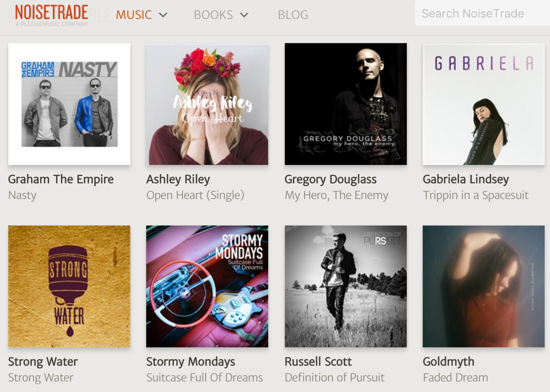Expand the Books dropdown chevron
The image size is (550, 392).
pyautogui.click(x=244, y=15)
